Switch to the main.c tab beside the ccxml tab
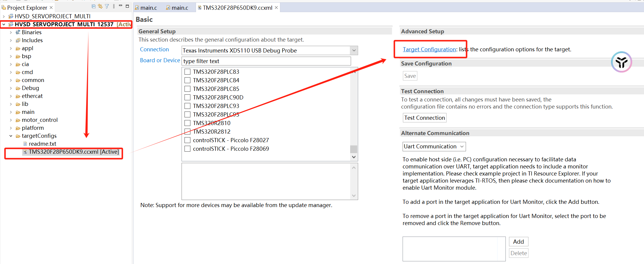Screen dimensions: 644x264 click(x=177, y=8)
